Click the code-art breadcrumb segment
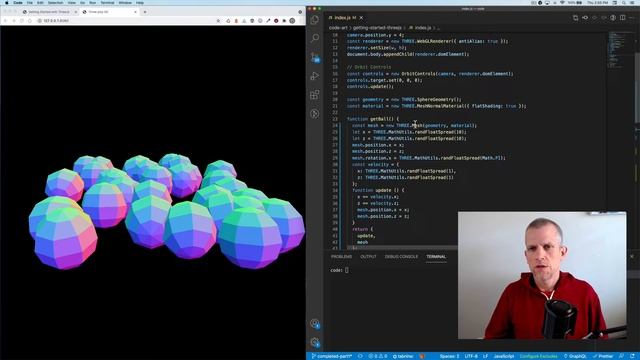This screenshot has width=640, height=360. click(x=338, y=28)
